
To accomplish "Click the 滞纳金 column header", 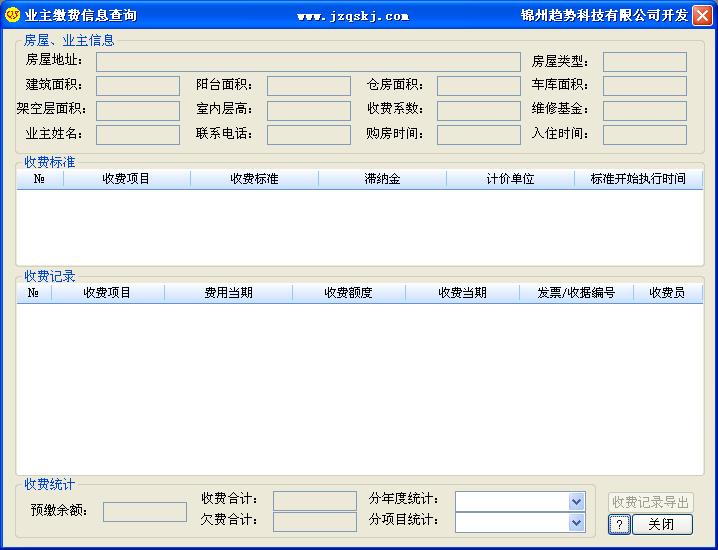I will tap(382, 179).
